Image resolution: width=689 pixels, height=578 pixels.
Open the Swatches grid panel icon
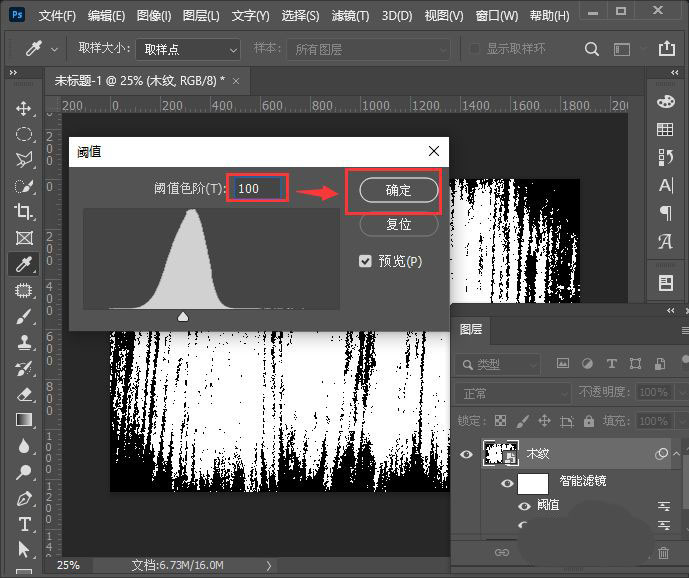665,129
